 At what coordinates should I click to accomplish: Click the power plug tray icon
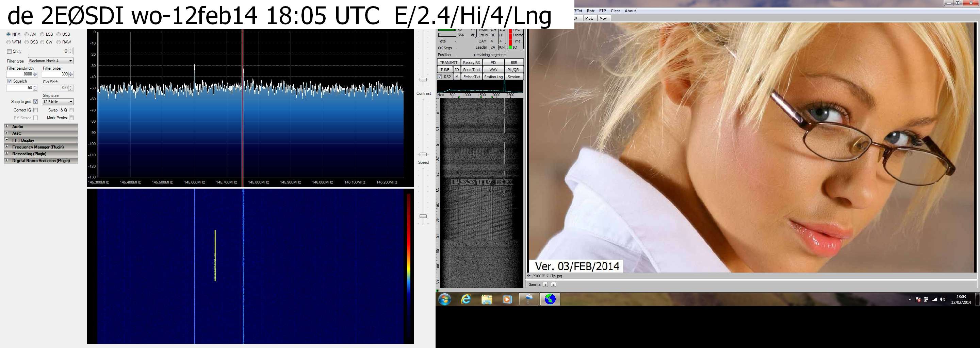click(926, 299)
